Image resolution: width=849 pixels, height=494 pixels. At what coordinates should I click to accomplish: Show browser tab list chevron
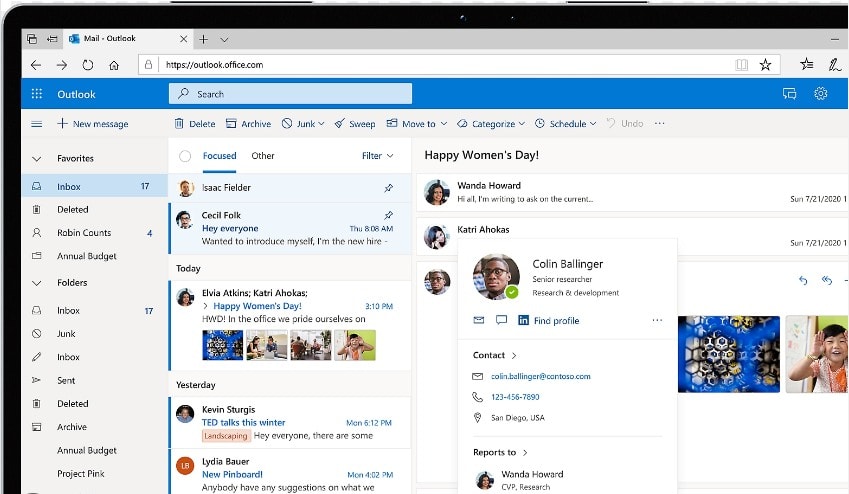pos(224,39)
